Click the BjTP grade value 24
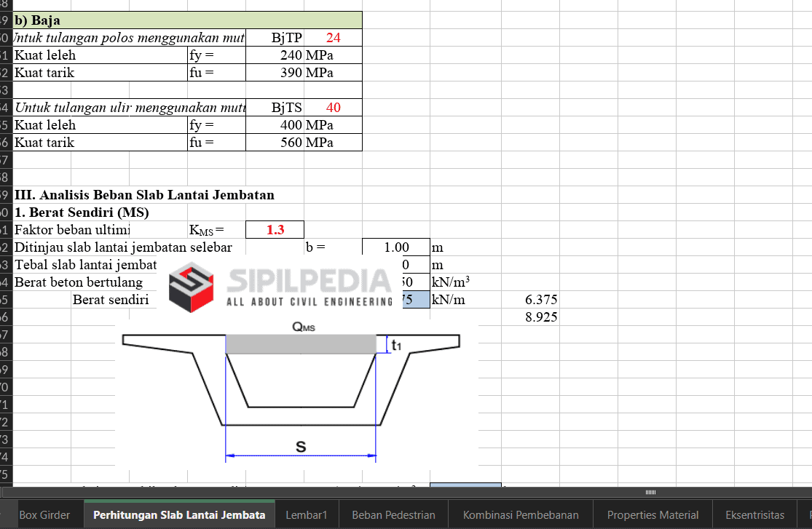Viewport: 812px width, 529px height. point(333,38)
